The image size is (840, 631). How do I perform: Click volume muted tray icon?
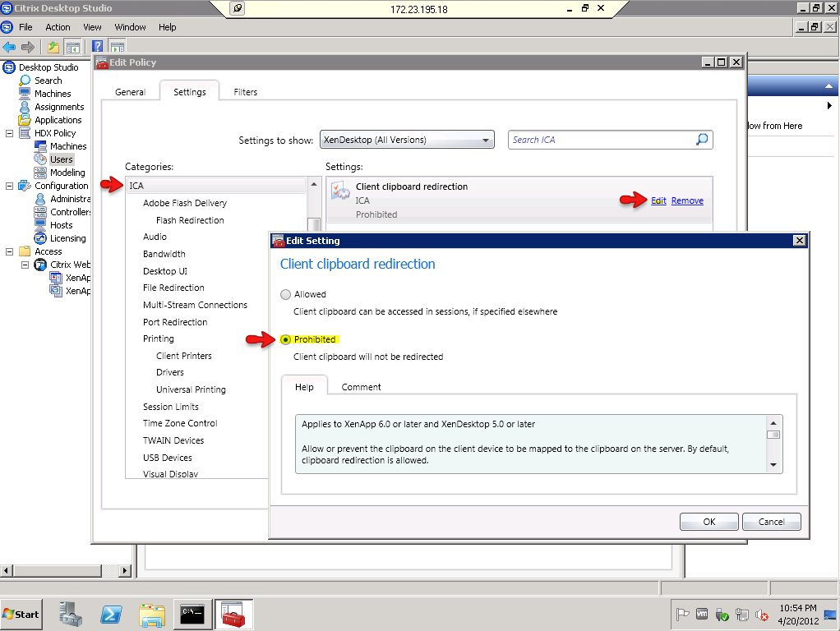[761, 615]
